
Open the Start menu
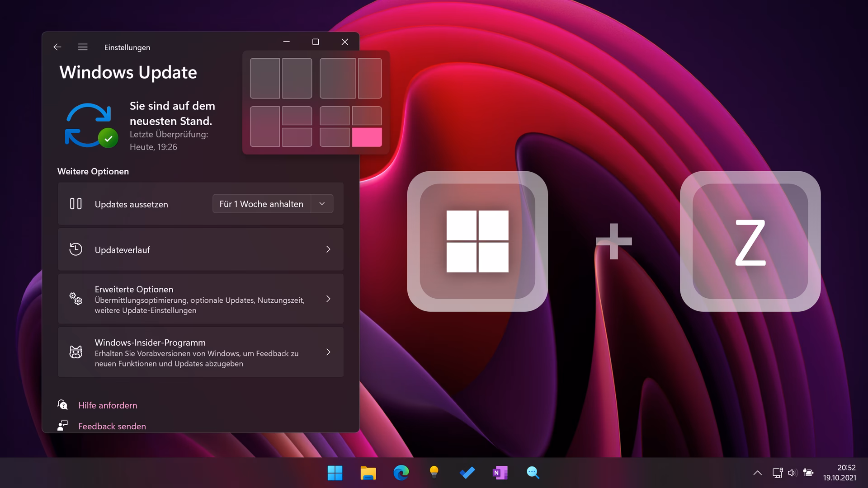pyautogui.click(x=335, y=473)
